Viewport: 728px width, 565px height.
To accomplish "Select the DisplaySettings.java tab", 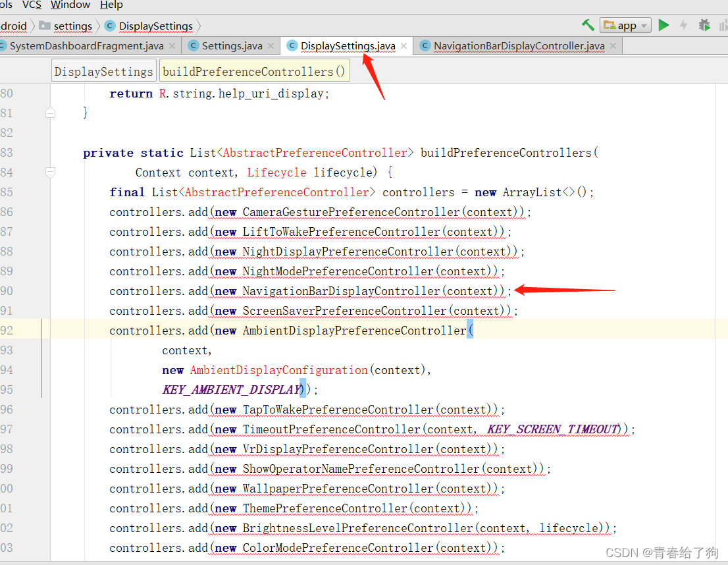I will click(348, 46).
